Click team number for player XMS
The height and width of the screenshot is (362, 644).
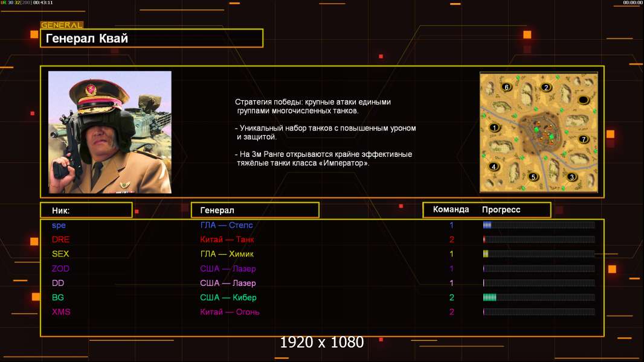pos(451,311)
